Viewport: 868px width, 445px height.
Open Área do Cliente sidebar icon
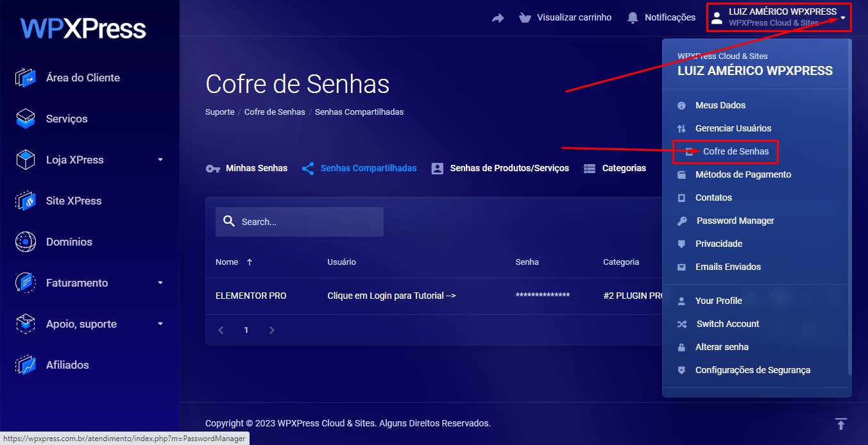[x=25, y=78]
